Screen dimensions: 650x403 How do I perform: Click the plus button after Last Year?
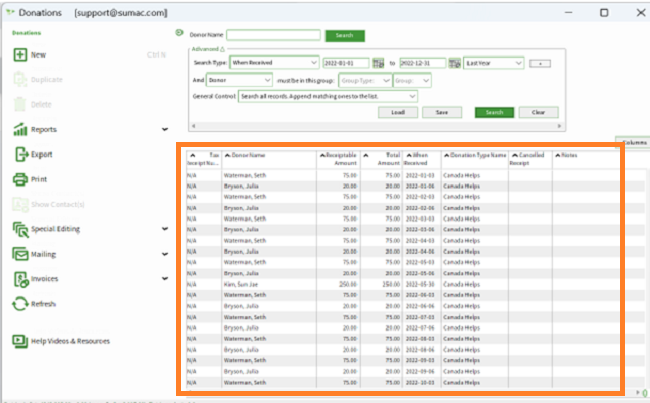click(x=540, y=63)
